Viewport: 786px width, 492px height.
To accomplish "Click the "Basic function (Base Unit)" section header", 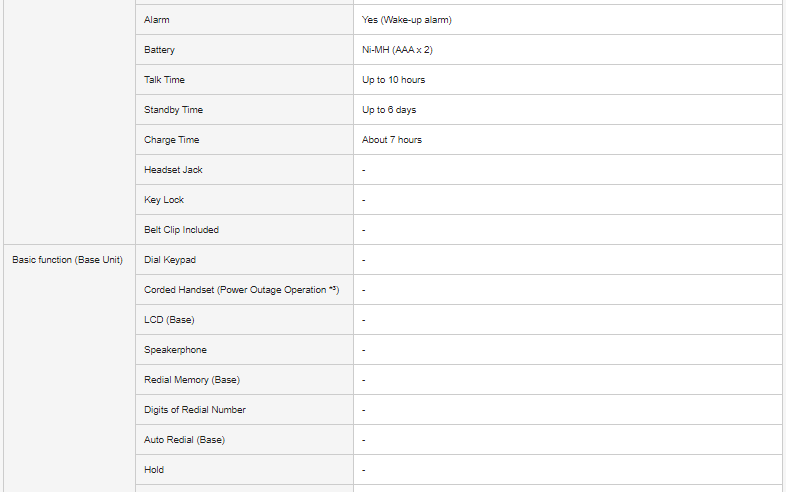I will click(67, 260).
